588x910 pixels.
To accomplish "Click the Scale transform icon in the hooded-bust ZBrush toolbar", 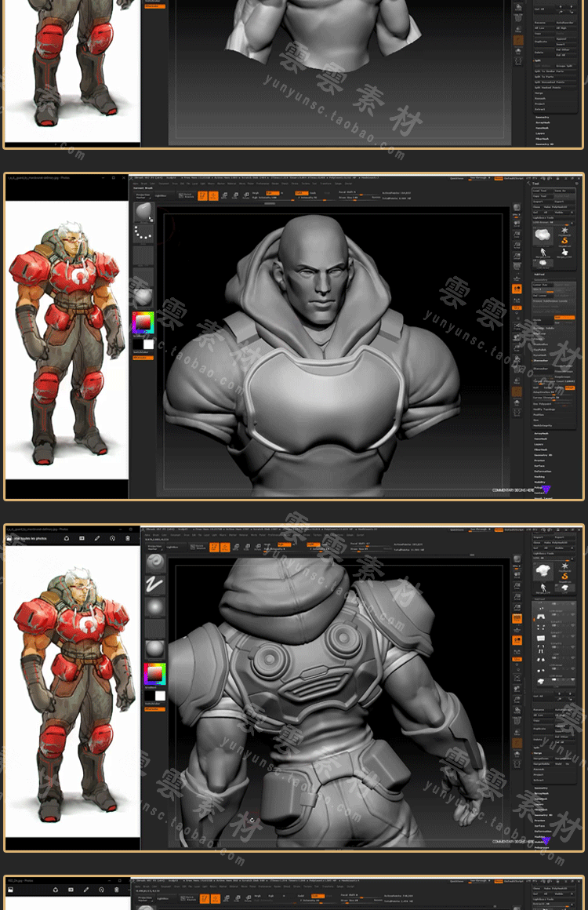I will 235,195.
